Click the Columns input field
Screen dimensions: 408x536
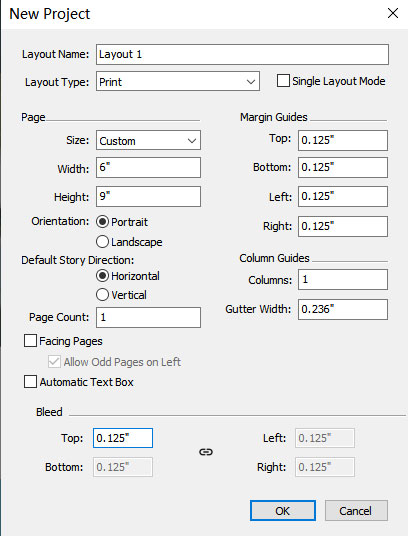[343, 280]
